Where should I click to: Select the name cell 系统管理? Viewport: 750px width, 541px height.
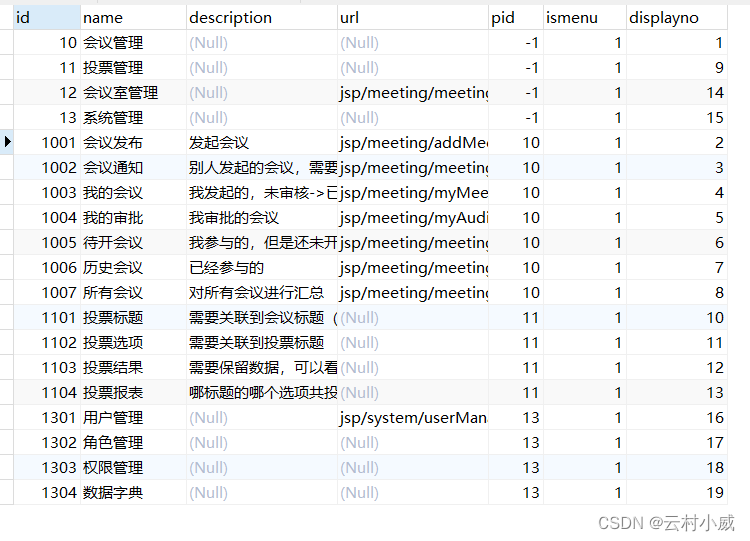pos(133,117)
